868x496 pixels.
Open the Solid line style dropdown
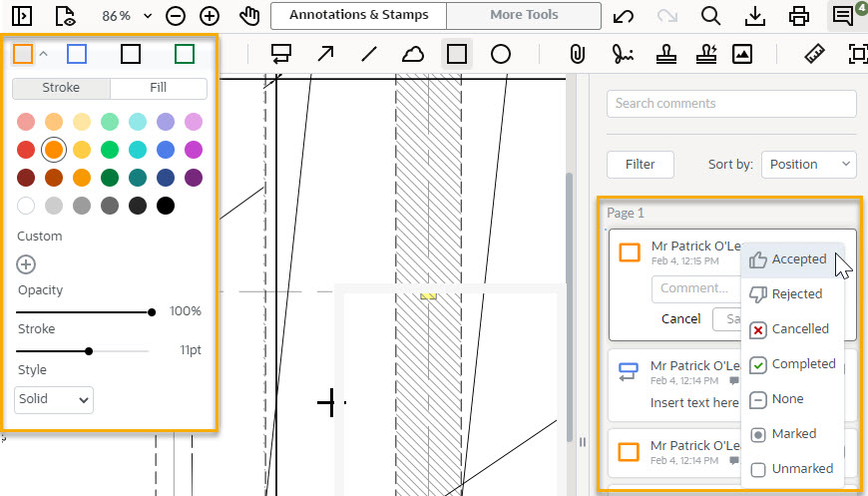coord(54,399)
